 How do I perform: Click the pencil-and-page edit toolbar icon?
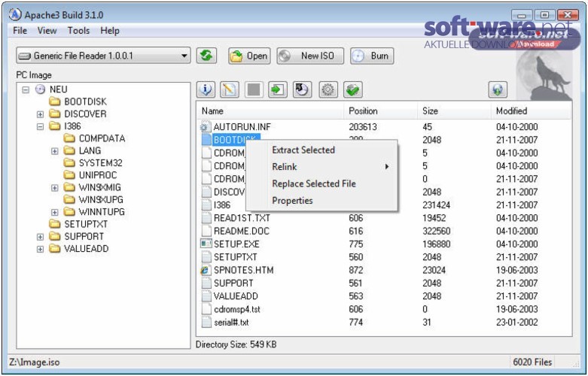230,90
